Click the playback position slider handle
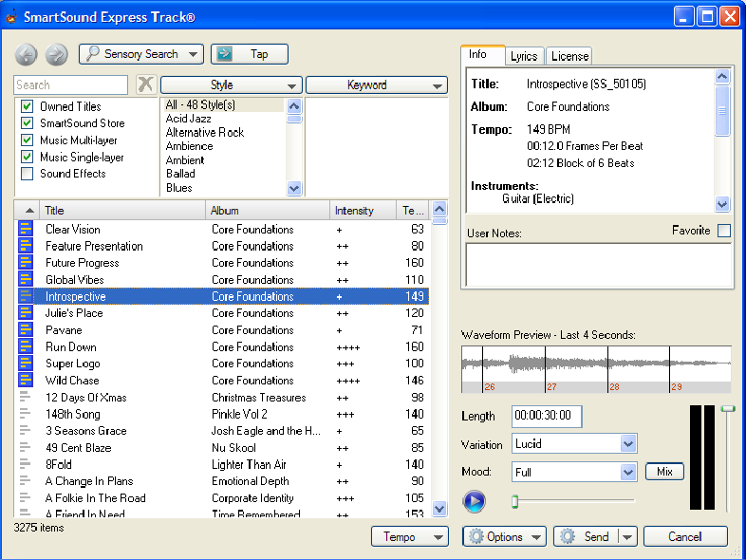This screenshot has width=746, height=560. point(515,501)
